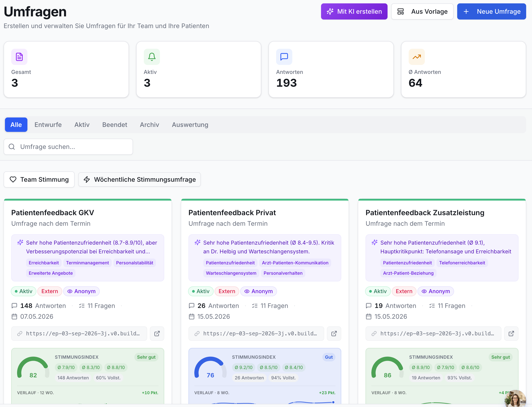Open external link for Patientenfeedback Zusatzleistung survey
The height and width of the screenshot is (407, 532).
pyautogui.click(x=511, y=334)
